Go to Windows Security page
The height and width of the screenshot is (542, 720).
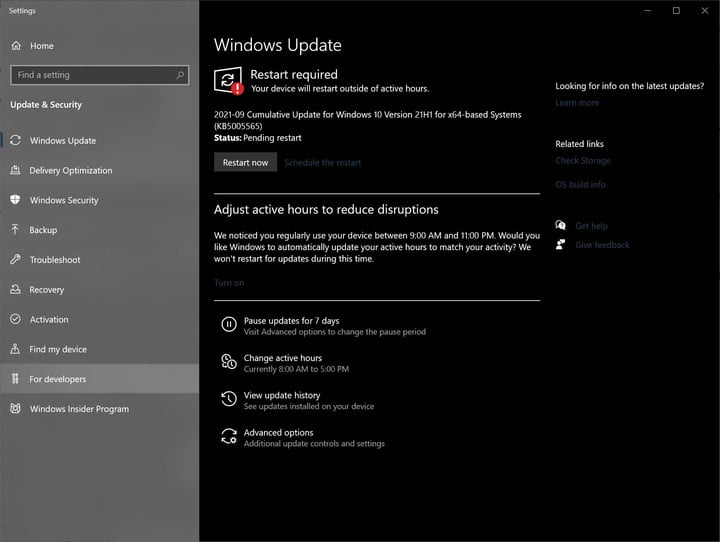100,200
